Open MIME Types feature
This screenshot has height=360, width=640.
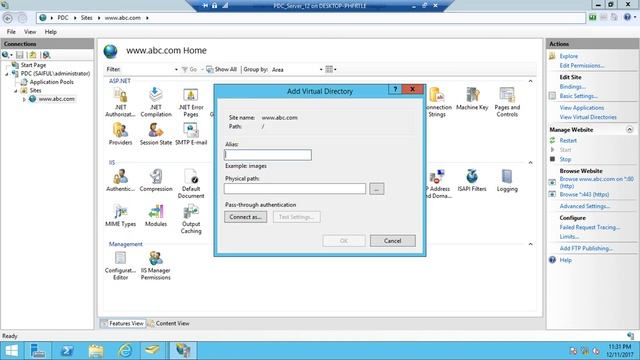(120, 216)
